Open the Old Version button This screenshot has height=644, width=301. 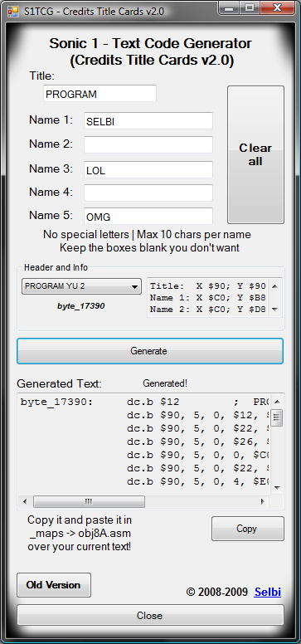(54, 585)
